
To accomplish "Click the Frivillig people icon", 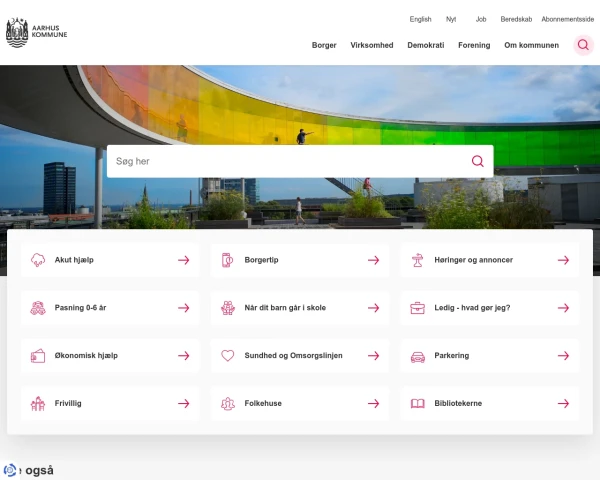I will click(x=38, y=403).
